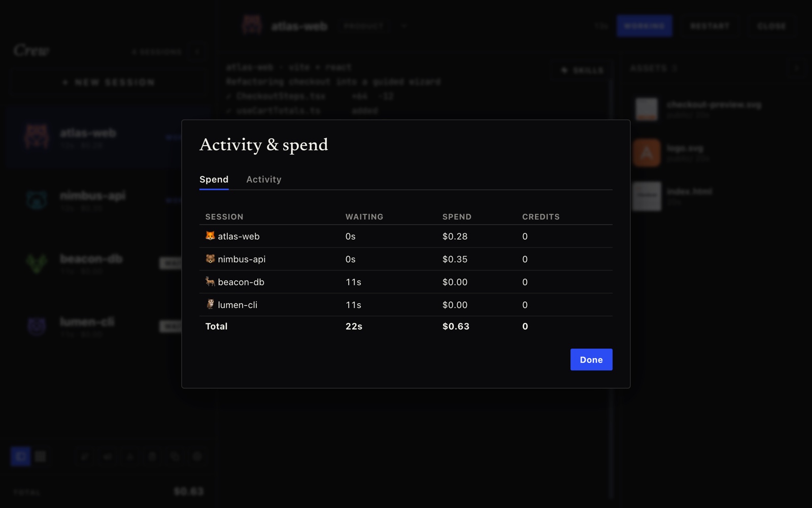Open the orange logo.svg asset thumbnail
The height and width of the screenshot is (508, 812).
pyautogui.click(x=647, y=152)
